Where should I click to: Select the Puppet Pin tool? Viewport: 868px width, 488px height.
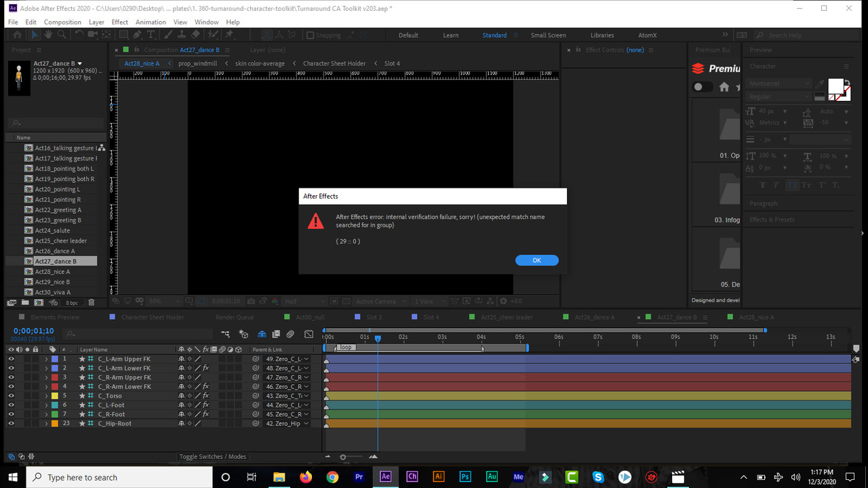[x=229, y=35]
